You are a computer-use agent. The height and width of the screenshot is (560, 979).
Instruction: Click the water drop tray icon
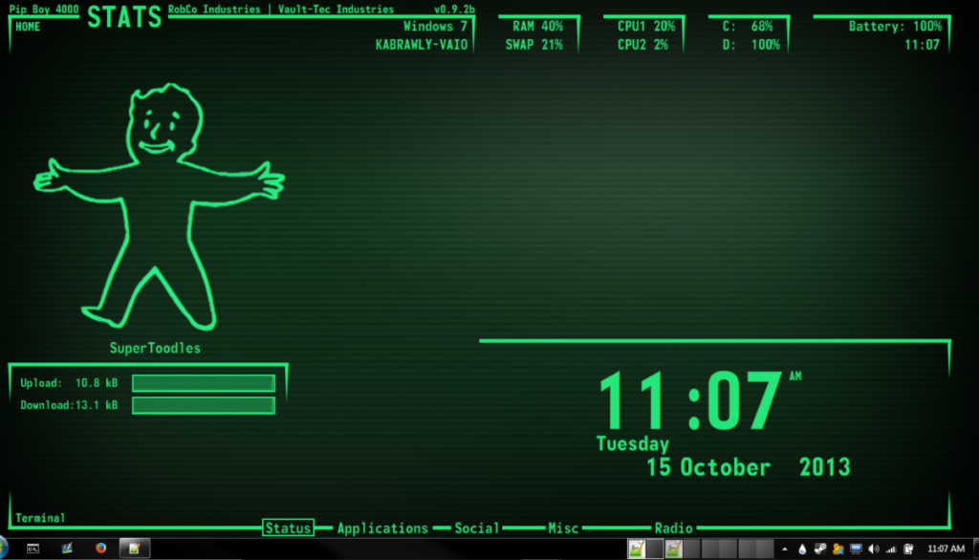[801, 549]
